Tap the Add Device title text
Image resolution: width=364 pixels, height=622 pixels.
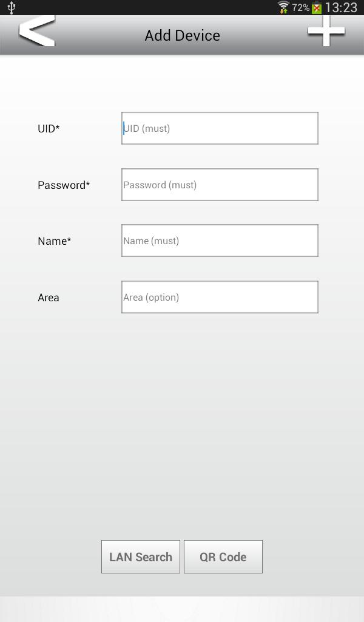[x=182, y=35]
